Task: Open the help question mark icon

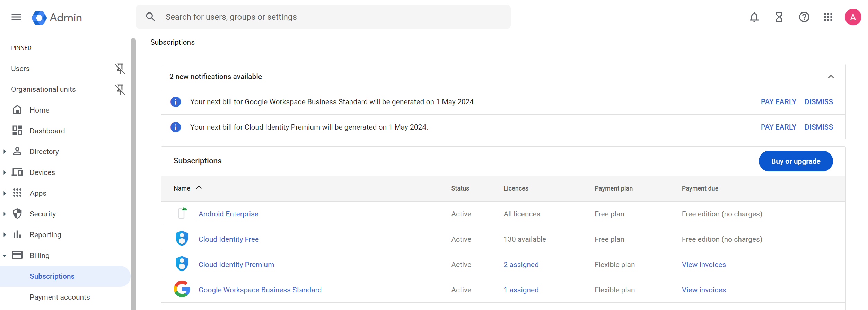Action: (804, 17)
